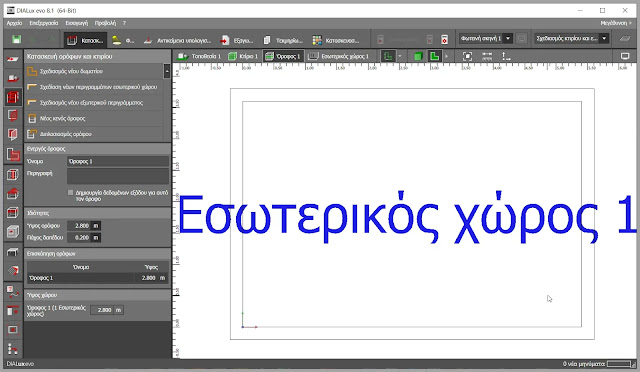The image size is (640, 372).
Task: Click the red calculate-all icon in toolbar
Action: click(x=444, y=40)
